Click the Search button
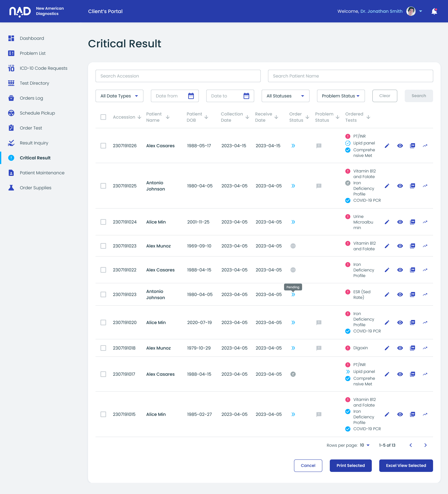Screen dimensions: 448x494 tap(419, 96)
